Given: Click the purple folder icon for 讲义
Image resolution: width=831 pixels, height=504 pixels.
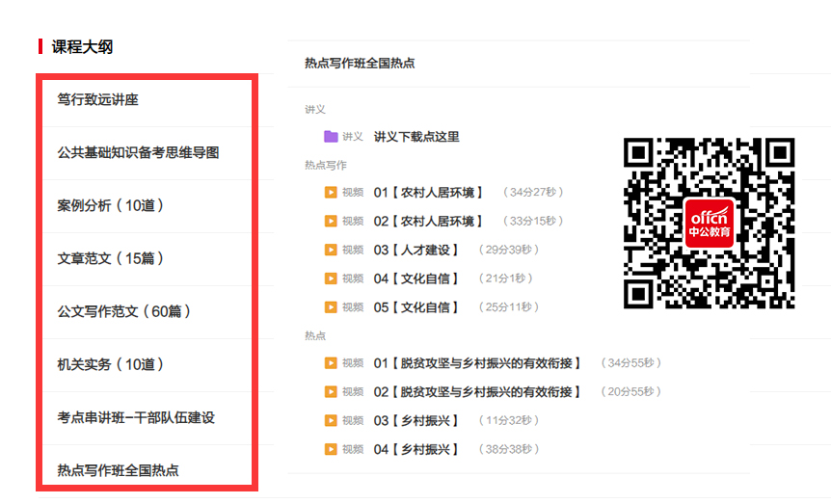Looking at the screenshot, I should coord(331,137).
